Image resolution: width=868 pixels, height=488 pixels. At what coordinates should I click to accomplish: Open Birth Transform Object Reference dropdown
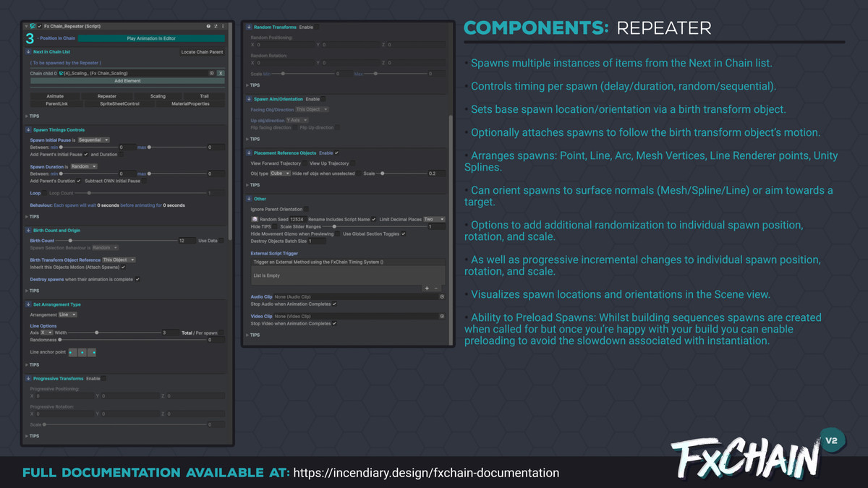tap(119, 260)
